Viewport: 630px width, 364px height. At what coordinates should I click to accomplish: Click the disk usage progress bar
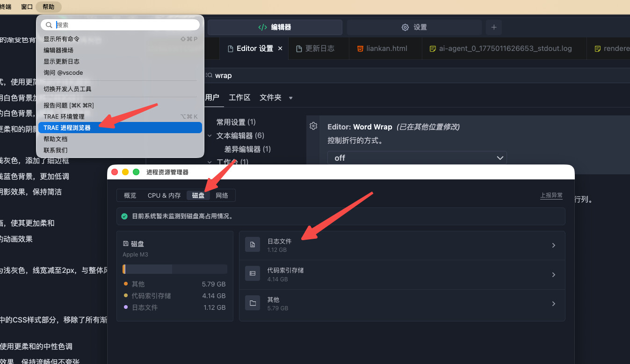[175, 269]
